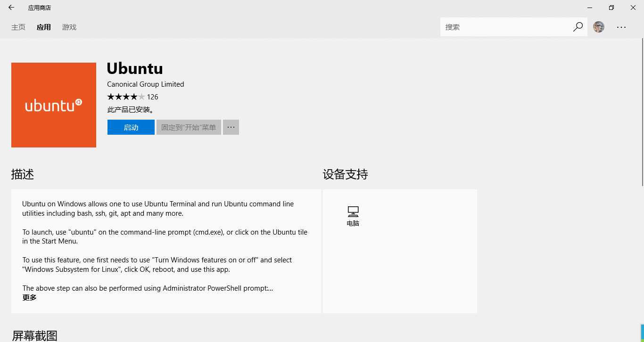Open the user account avatar

[x=599, y=27]
